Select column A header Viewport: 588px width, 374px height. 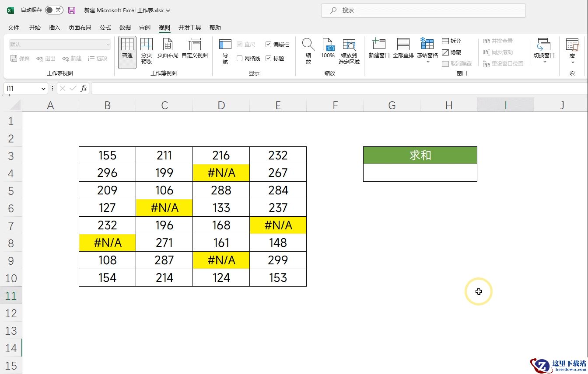click(x=50, y=105)
